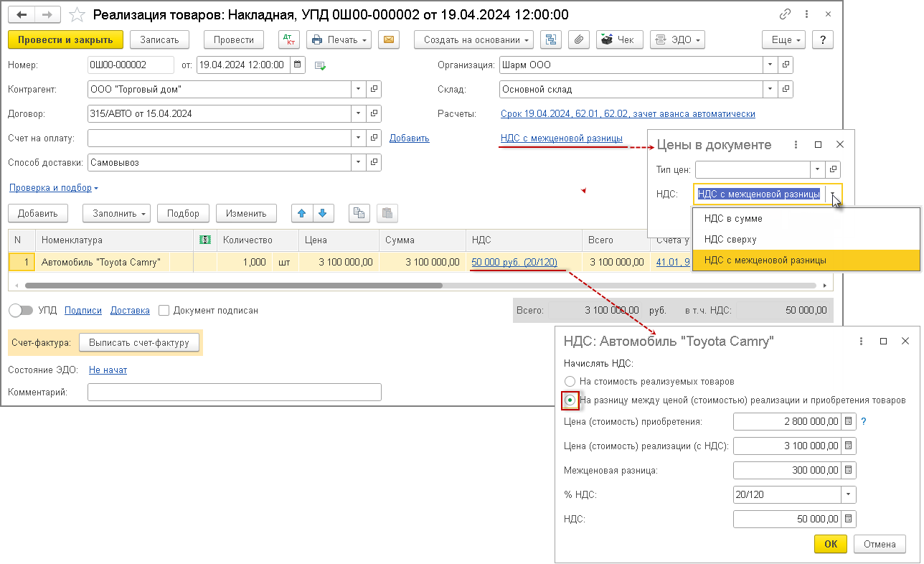Choose НДС с межценовой разницы option
Viewport: 924px width, 564px height.
pyautogui.click(x=806, y=260)
